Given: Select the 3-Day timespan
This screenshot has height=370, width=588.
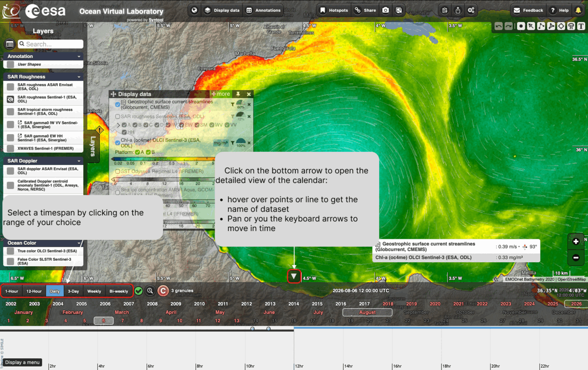Looking at the screenshot, I should pyautogui.click(x=73, y=291).
